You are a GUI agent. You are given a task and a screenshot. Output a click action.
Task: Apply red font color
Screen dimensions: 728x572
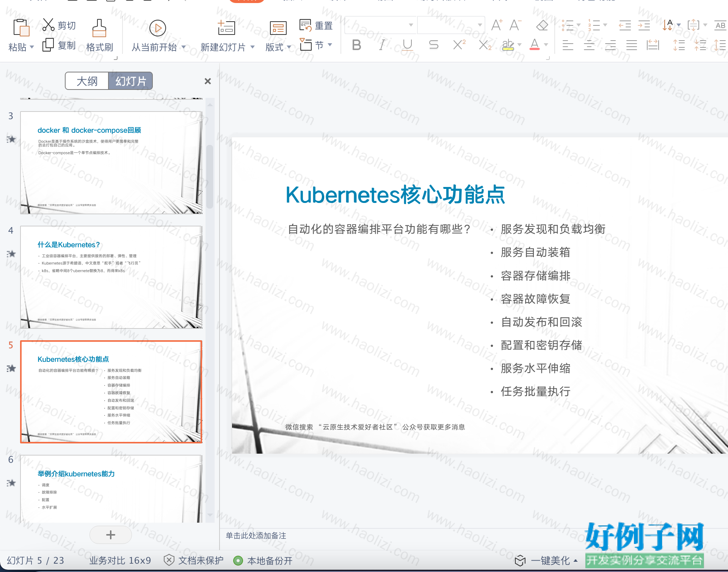[x=535, y=45]
